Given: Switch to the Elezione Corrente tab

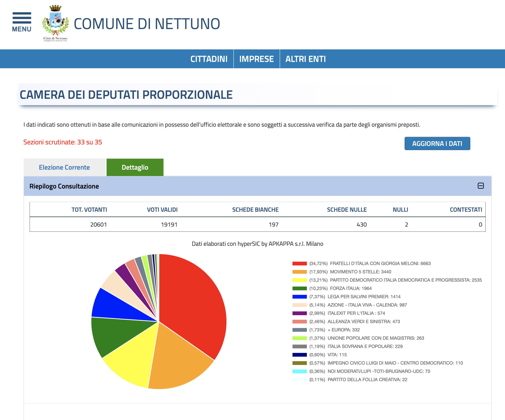Looking at the screenshot, I should point(65,167).
